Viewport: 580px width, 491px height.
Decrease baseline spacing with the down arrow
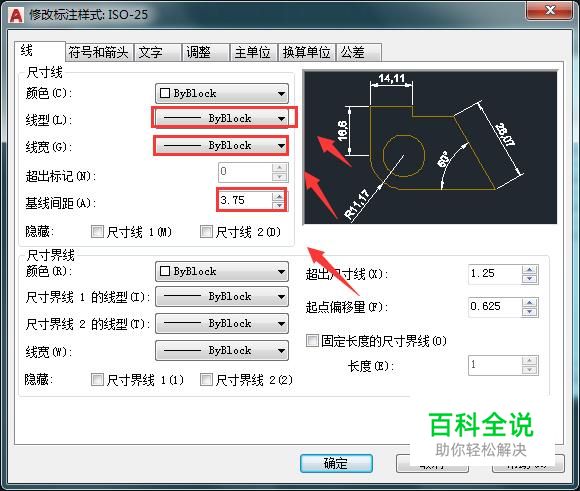pyautogui.click(x=279, y=205)
